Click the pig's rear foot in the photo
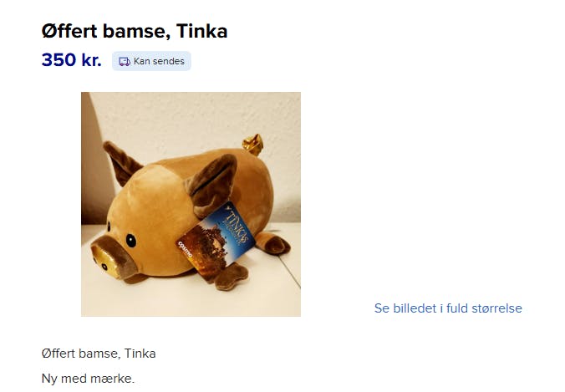The image size is (565, 392). coord(273,243)
